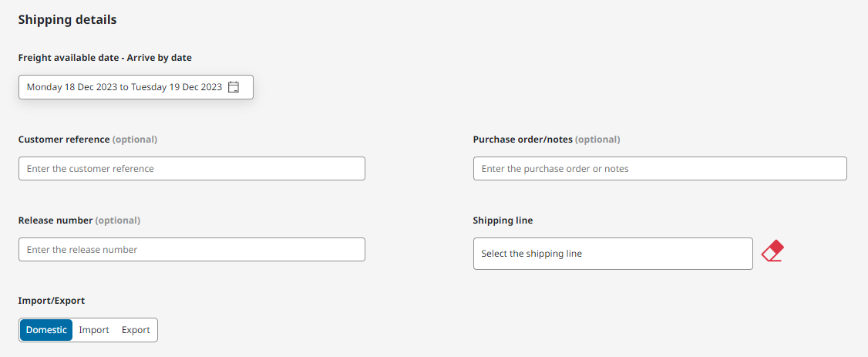Image resolution: width=868 pixels, height=357 pixels.
Task: Click the Shipping details heading
Action: point(67,20)
